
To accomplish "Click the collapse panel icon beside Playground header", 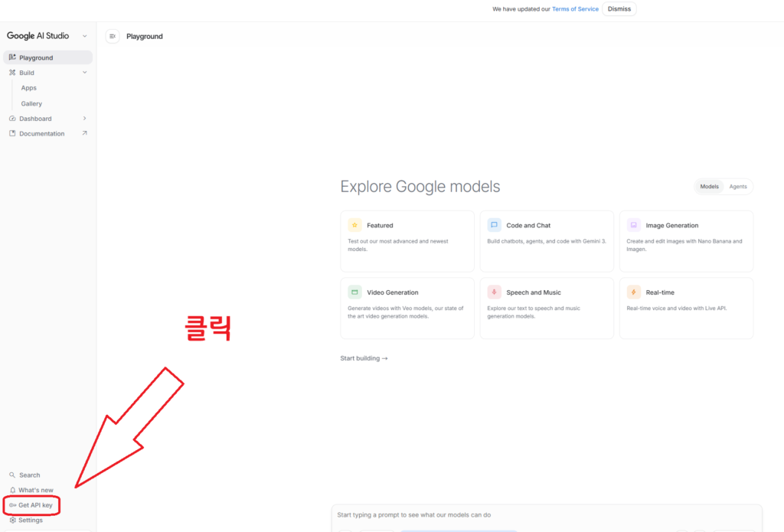I will (x=112, y=35).
